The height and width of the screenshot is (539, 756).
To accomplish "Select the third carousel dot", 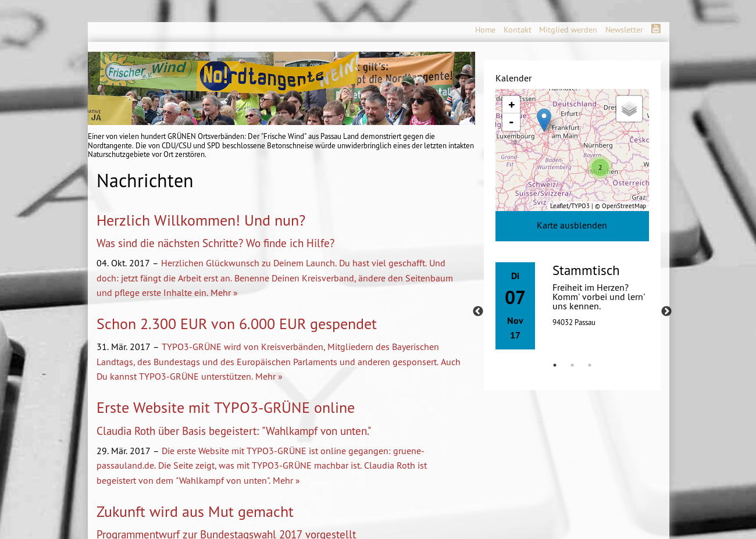I will click(x=590, y=365).
